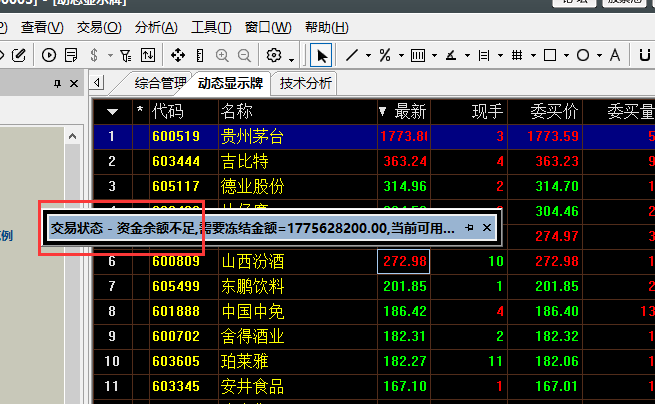Open the 窗口(W) menu
This screenshot has height=404, width=655.
(x=268, y=28)
